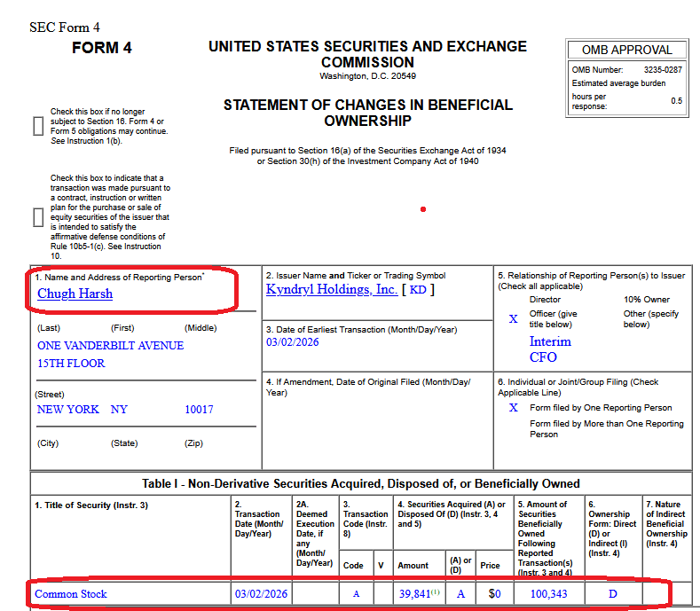Viewport: 700px width, 611px height.
Task: Click the Director relationship label
Action: pos(545,300)
